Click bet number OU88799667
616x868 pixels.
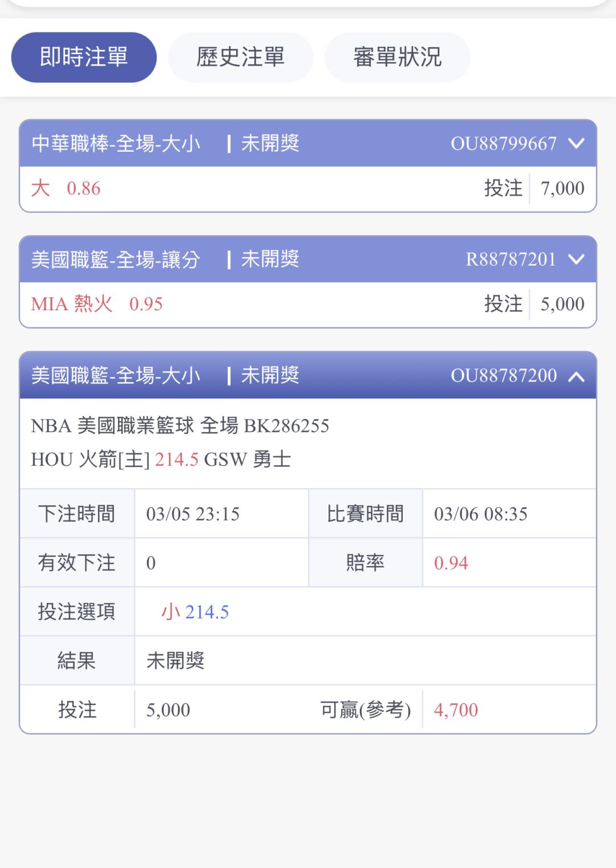(x=504, y=143)
